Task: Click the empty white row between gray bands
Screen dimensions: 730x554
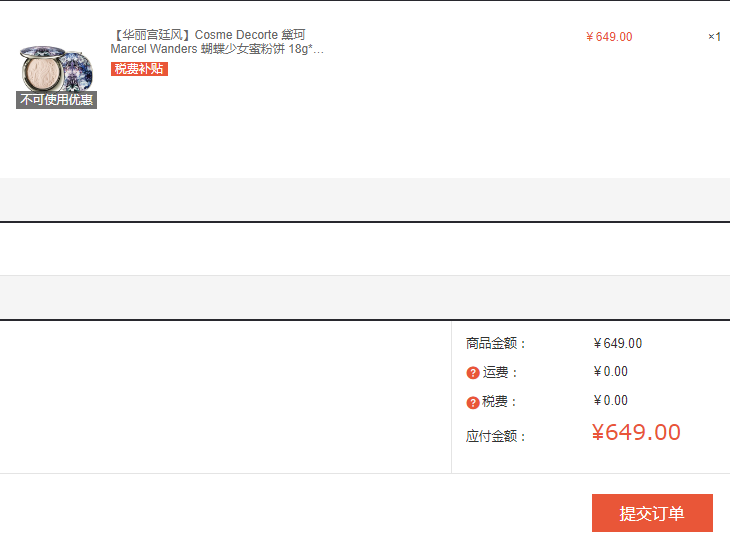Action: click(365, 249)
